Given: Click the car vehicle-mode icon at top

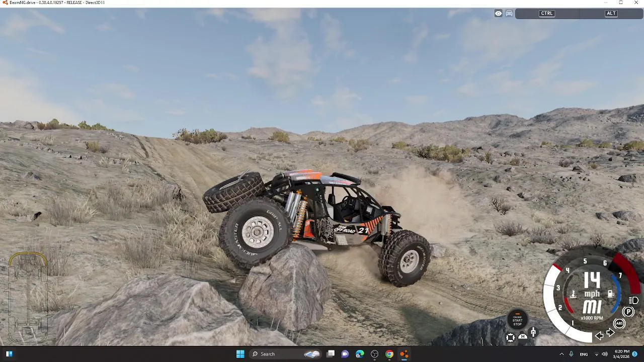Looking at the screenshot, I should pyautogui.click(x=509, y=14).
